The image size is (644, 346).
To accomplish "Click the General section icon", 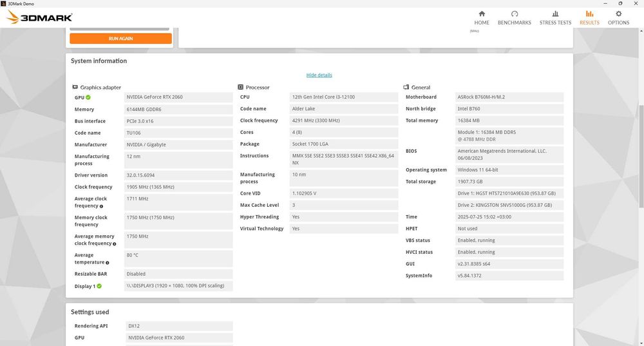I will (x=406, y=87).
